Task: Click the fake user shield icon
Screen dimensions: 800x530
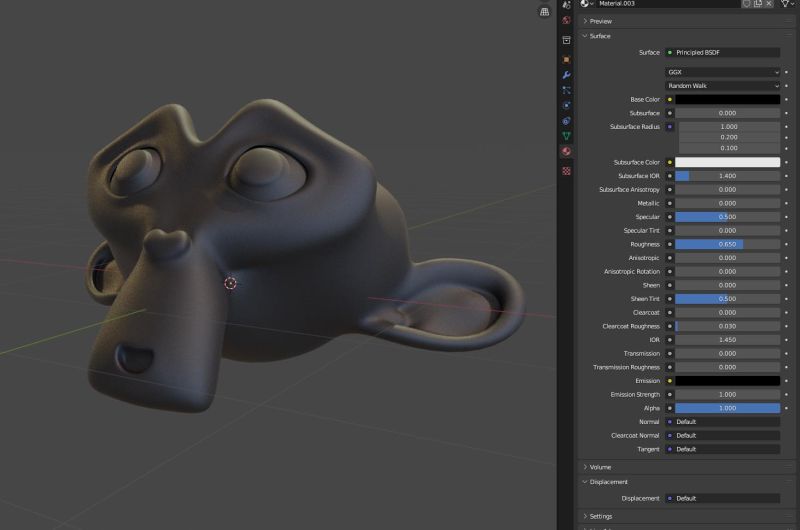Action: 746,4
